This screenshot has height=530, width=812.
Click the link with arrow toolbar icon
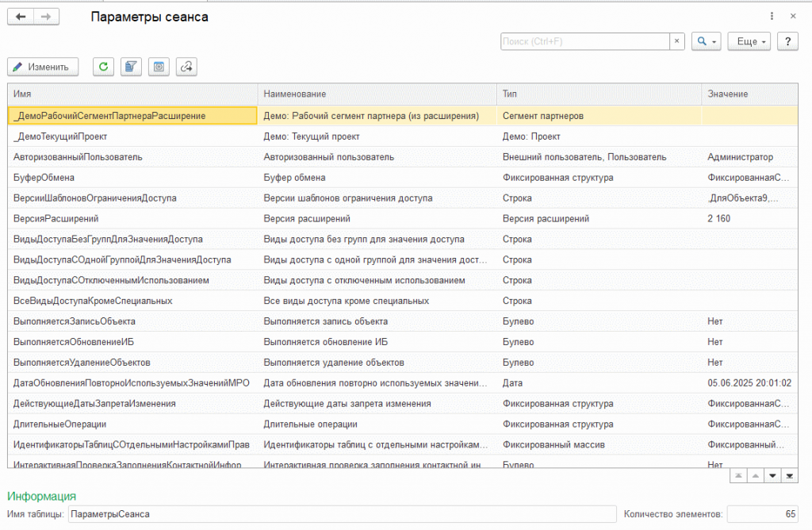(x=186, y=67)
